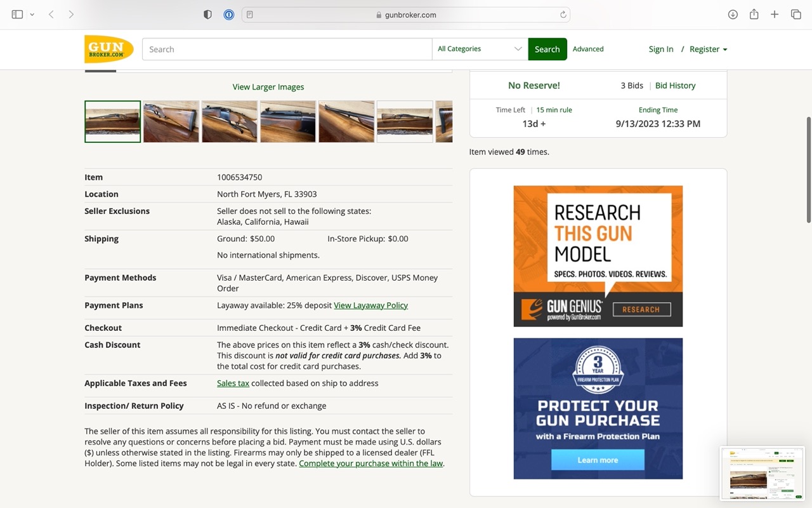The width and height of the screenshot is (812, 508).
Task: Select the third rifle thumbnail image
Action: pyautogui.click(x=230, y=121)
